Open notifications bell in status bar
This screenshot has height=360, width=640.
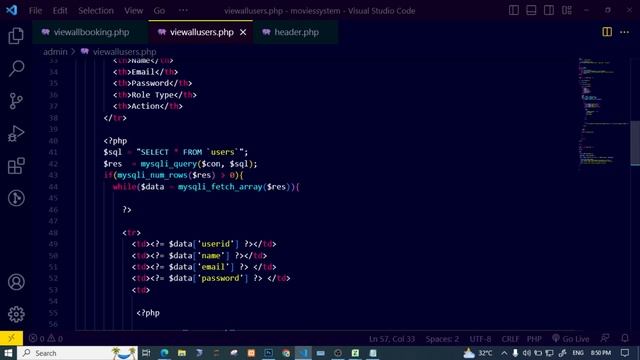tap(625, 338)
